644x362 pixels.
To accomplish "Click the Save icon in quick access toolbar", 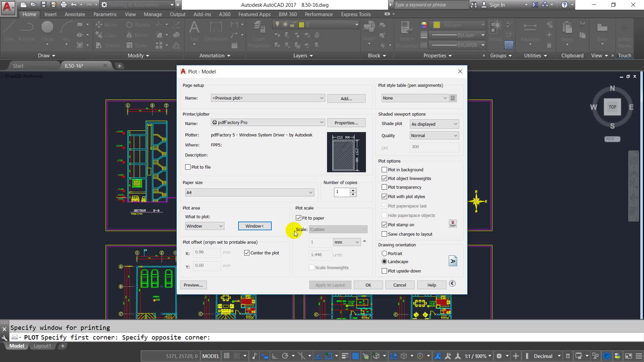I will (x=43, y=5).
